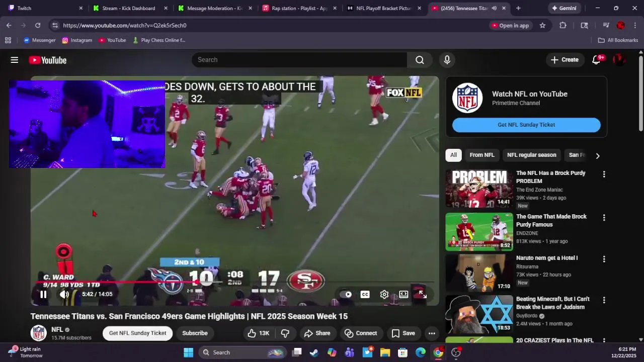Open options menu for Naruto hotel video

pos(604,259)
